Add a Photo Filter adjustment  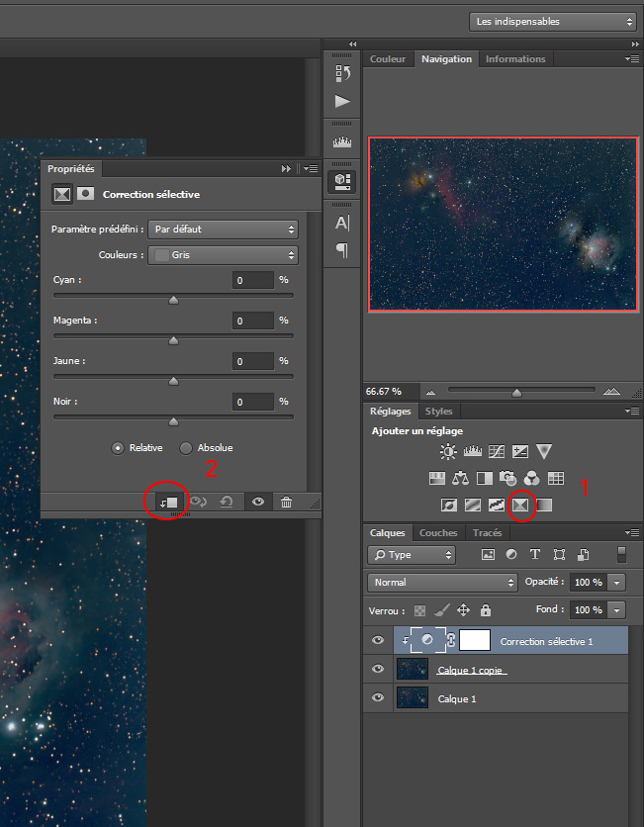point(507,479)
